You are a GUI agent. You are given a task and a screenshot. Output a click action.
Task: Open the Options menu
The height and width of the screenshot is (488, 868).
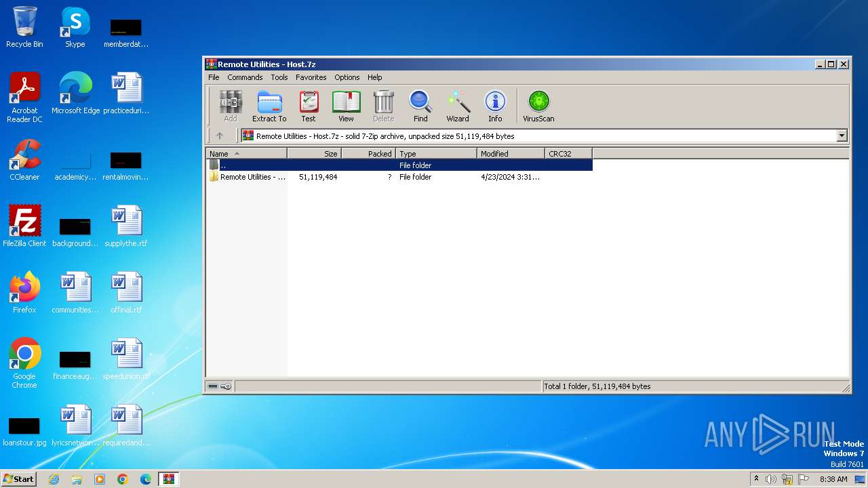pos(347,77)
